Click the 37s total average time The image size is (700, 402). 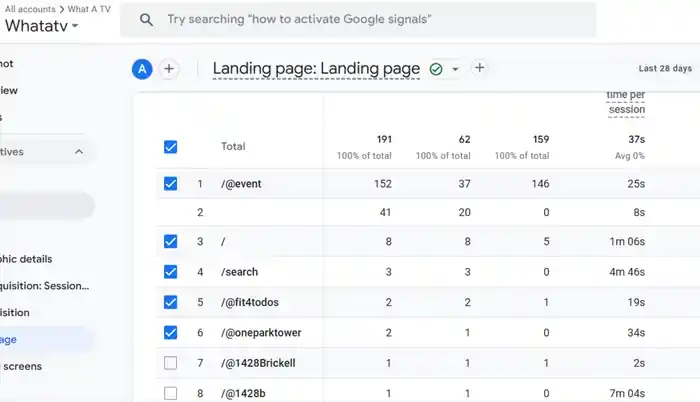click(637, 139)
